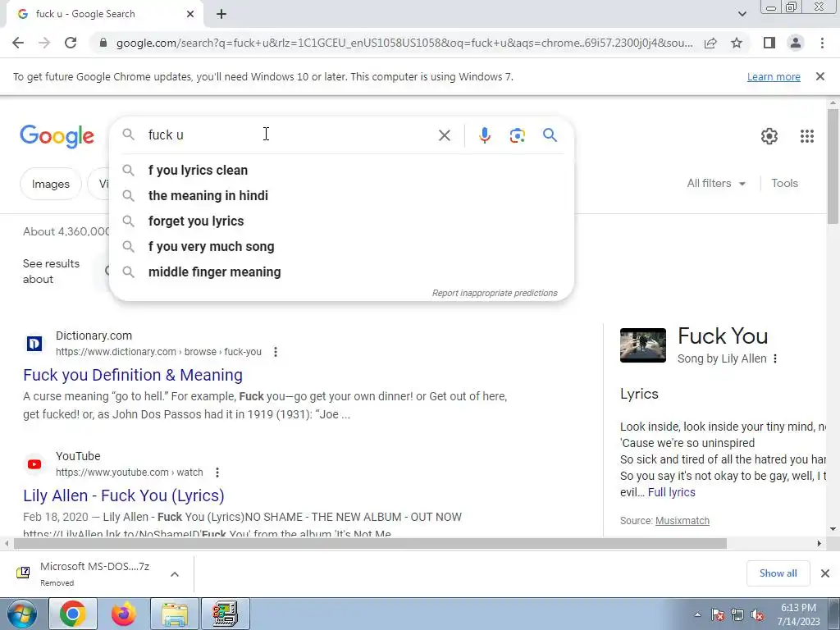Select suggestion 'middle finger meaning'
Screen dimensions: 840x630
pyautogui.click(x=341, y=272)
